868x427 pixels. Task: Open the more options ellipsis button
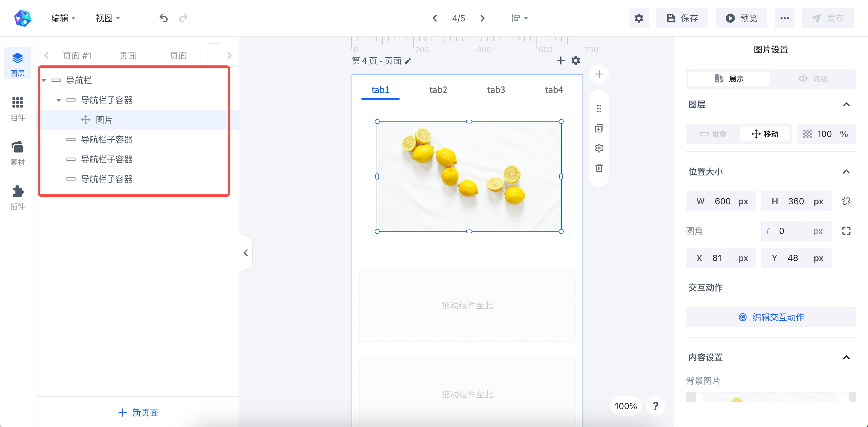point(784,18)
